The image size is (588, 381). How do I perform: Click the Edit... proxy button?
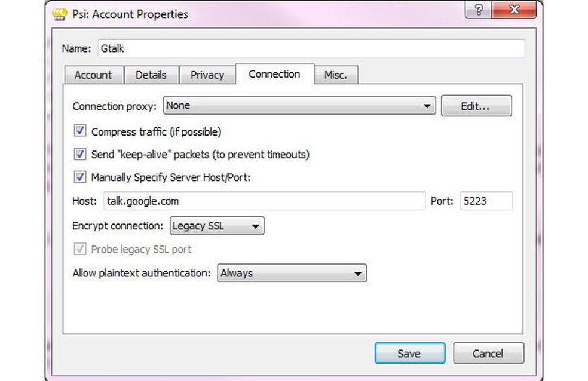coord(476,106)
